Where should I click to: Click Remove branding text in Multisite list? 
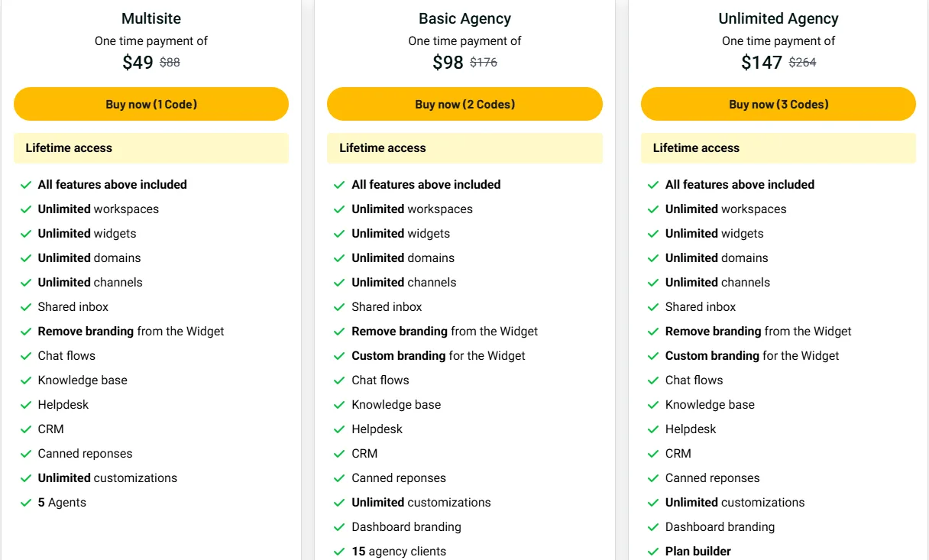(86, 332)
